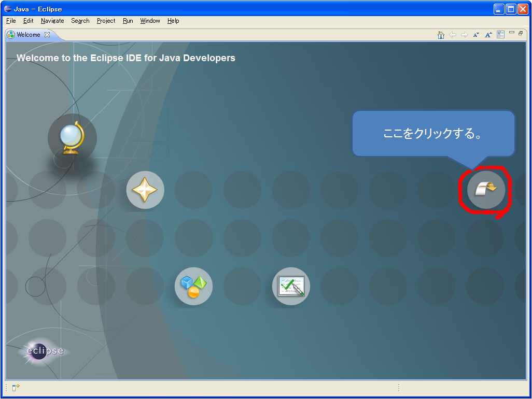The width and height of the screenshot is (532, 399).
Task: Open What's New star icon
Action: click(x=145, y=190)
